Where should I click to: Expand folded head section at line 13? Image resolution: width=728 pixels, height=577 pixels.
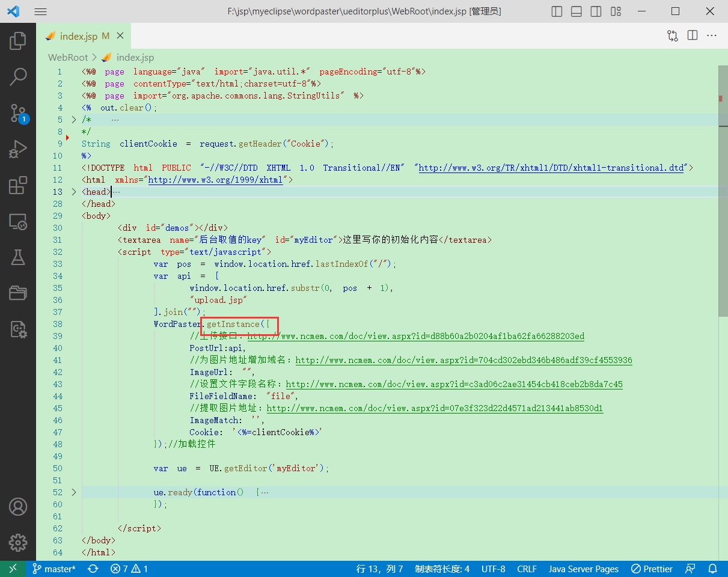click(x=74, y=192)
